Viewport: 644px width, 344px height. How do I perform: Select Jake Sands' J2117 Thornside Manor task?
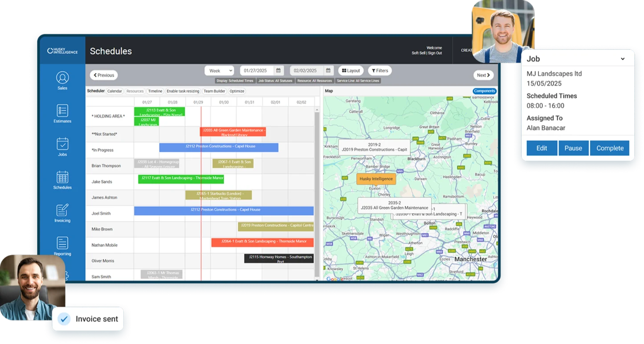tap(181, 179)
